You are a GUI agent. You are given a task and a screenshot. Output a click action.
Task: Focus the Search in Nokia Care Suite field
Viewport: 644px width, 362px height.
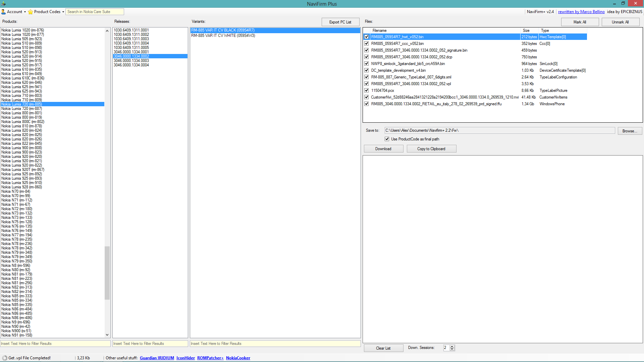[95, 12]
